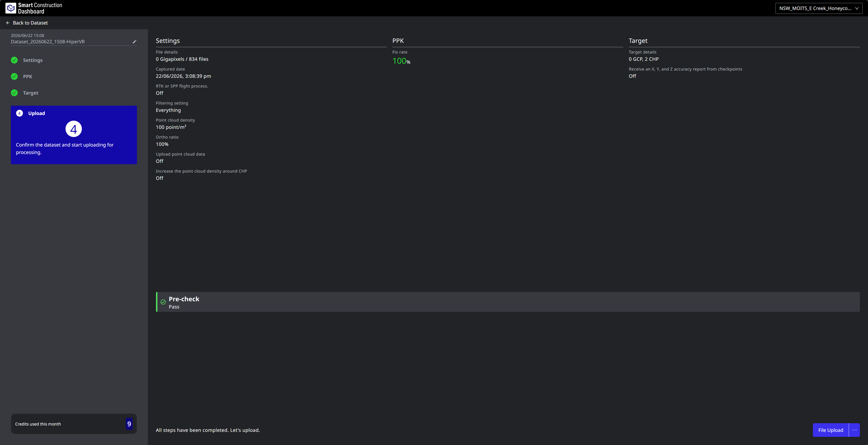Click Back to Dataset link
This screenshot has height=445, width=868.
point(30,23)
